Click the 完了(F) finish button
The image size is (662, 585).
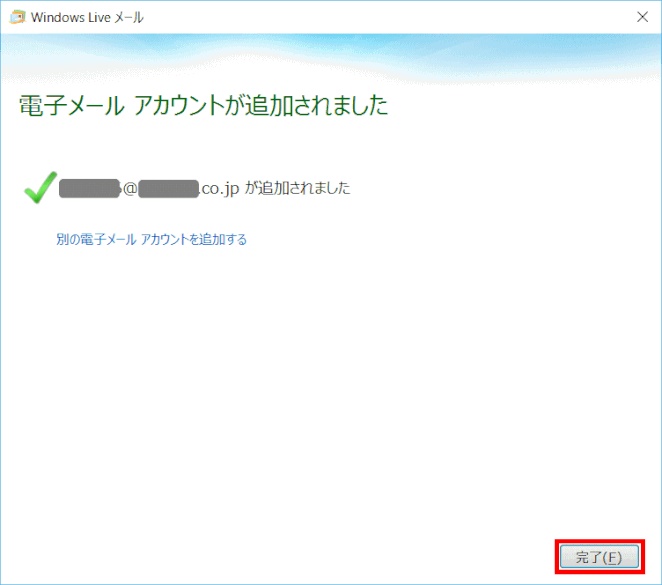[x=599, y=557]
